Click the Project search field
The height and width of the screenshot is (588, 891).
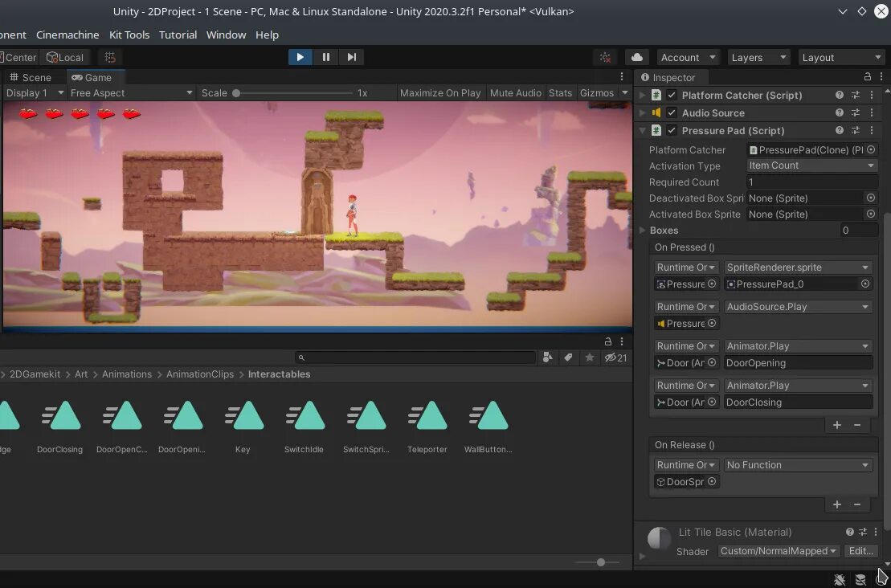pyautogui.click(x=415, y=357)
